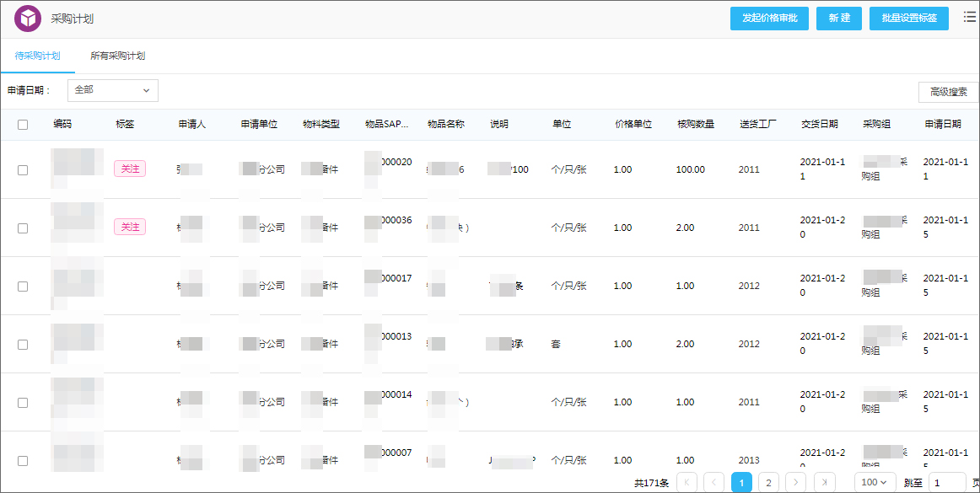Check the row with SAP code ending 000020
Image resolution: width=980 pixels, height=493 pixels.
tap(23, 170)
